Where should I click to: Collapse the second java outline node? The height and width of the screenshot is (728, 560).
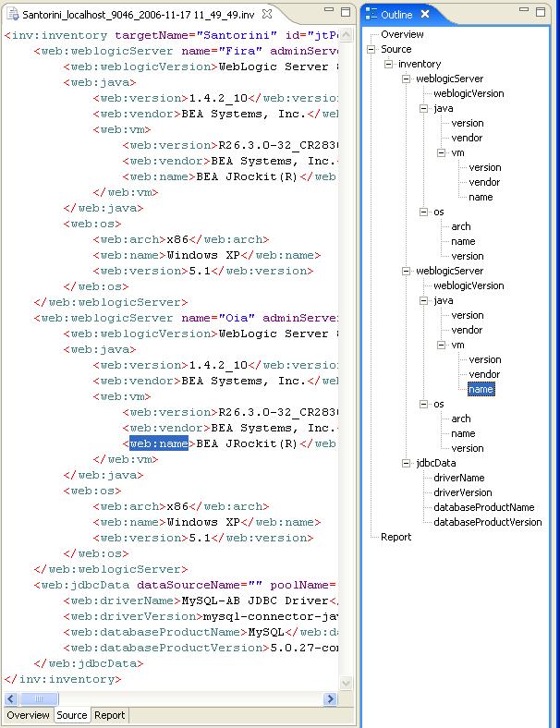click(423, 301)
